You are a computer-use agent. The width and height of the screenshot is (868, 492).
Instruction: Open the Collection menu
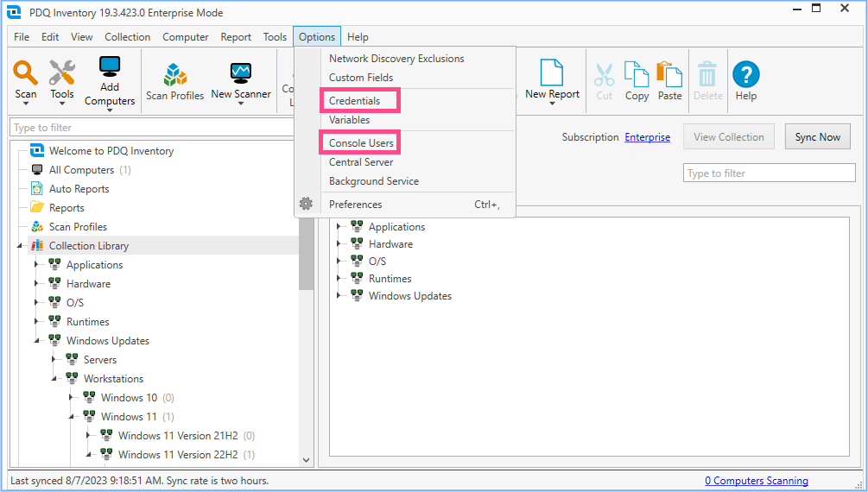point(127,36)
